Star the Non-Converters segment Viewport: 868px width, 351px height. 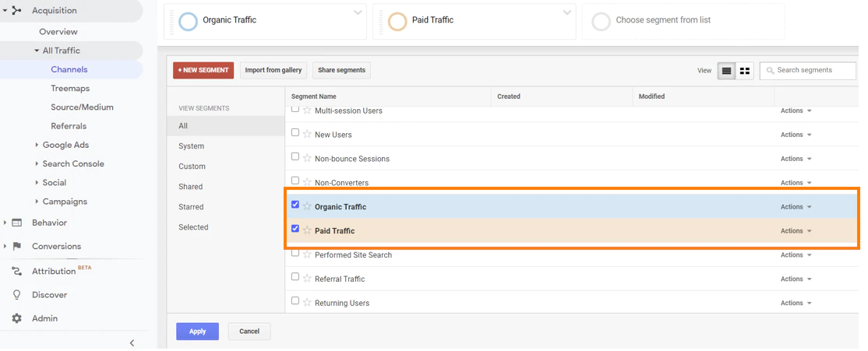coord(307,182)
